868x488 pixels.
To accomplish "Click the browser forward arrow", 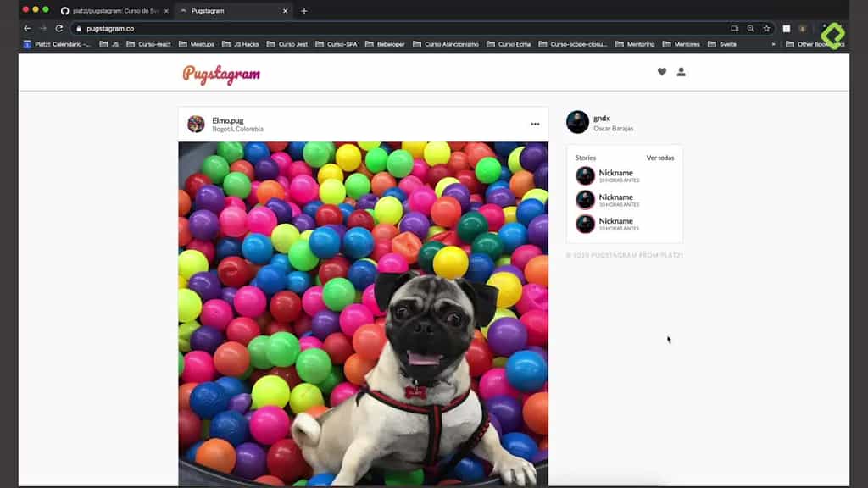I will 43,28.
